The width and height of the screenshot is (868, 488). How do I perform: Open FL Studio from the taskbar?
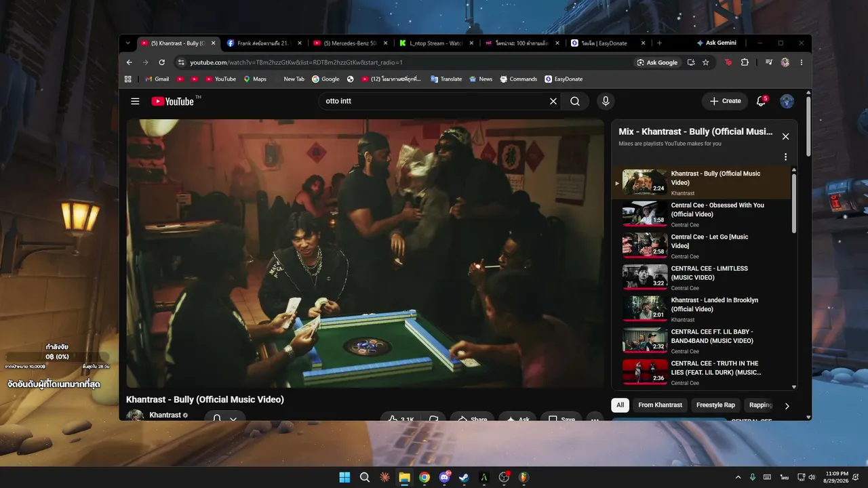524,477
